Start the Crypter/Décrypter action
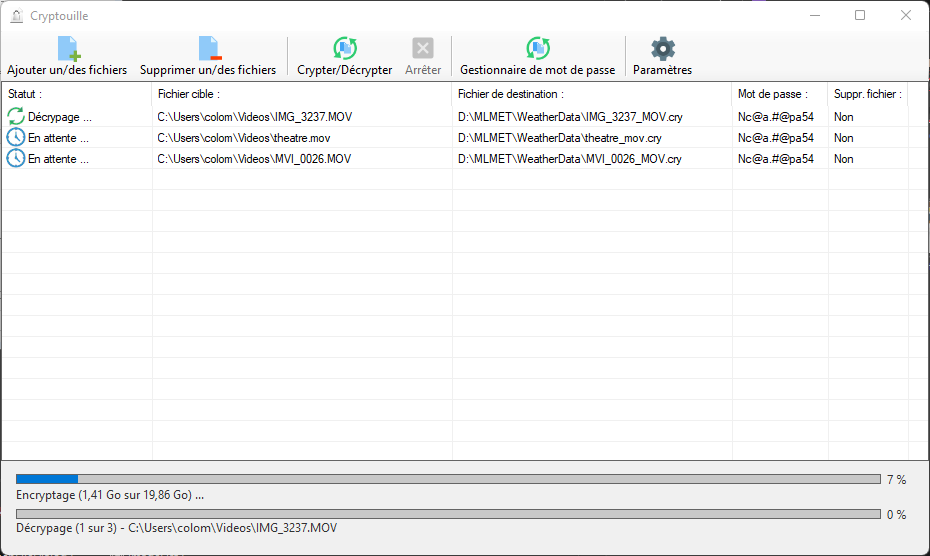930x556 pixels. click(x=344, y=49)
